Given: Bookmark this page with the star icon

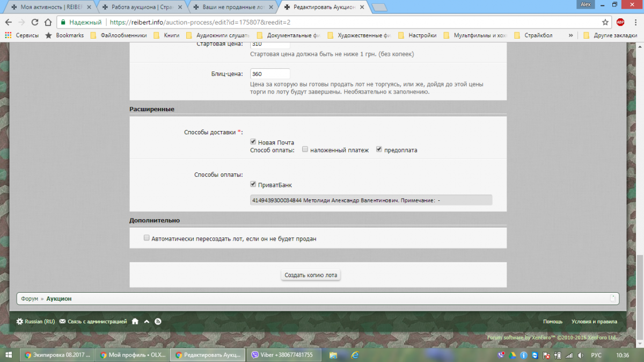Looking at the screenshot, I should tap(605, 22).
